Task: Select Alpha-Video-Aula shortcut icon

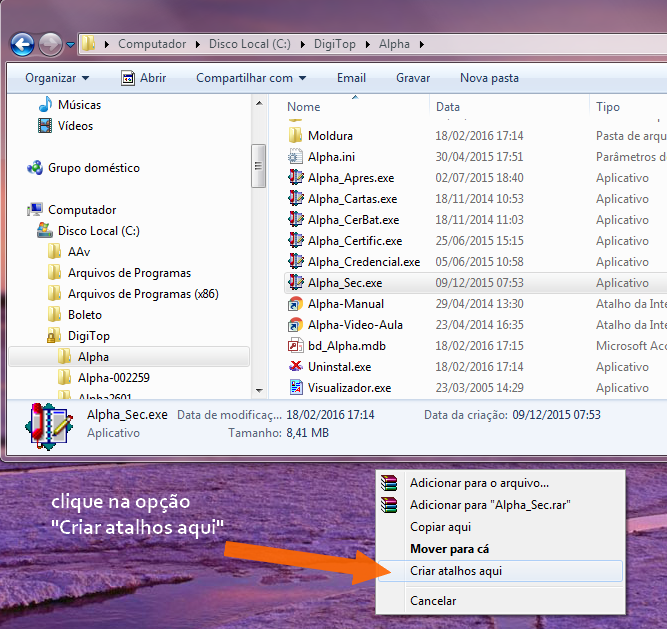Action: pos(295,324)
